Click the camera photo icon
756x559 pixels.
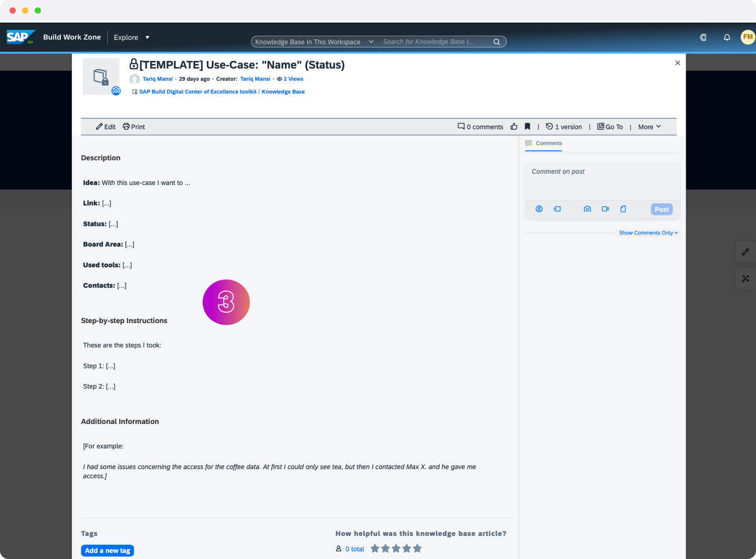[x=587, y=209]
